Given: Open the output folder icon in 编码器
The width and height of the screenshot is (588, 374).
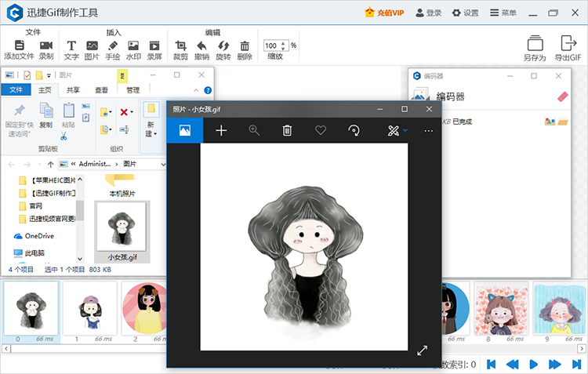Looking at the screenshot, I should pos(562,122).
